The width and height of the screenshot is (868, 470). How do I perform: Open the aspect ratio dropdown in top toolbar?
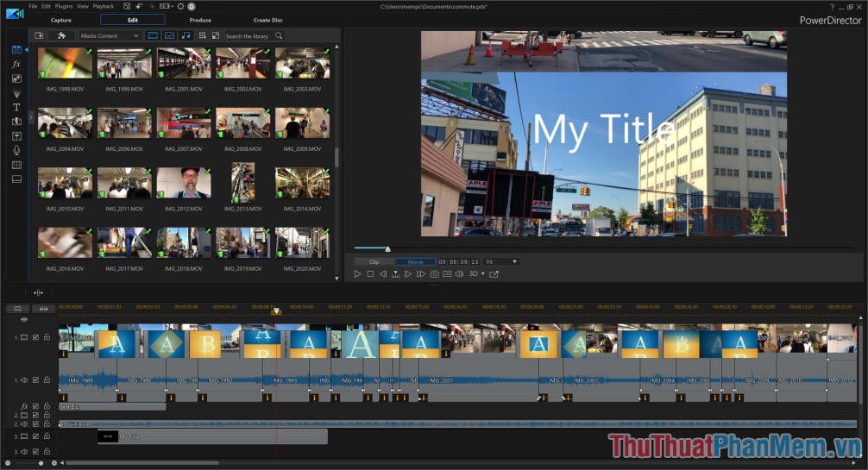click(167, 6)
